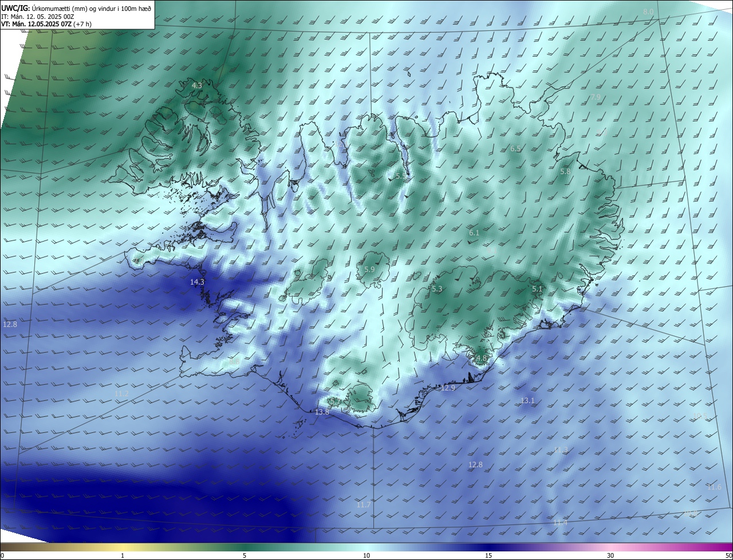The width and height of the screenshot is (733, 560).
Task: Click colorbar label 10
Action: (366, 555)
